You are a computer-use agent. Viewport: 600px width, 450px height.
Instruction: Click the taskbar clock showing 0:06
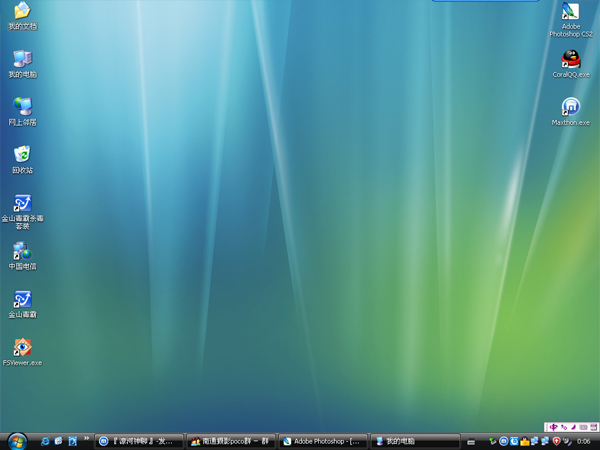tap(583, 441)
